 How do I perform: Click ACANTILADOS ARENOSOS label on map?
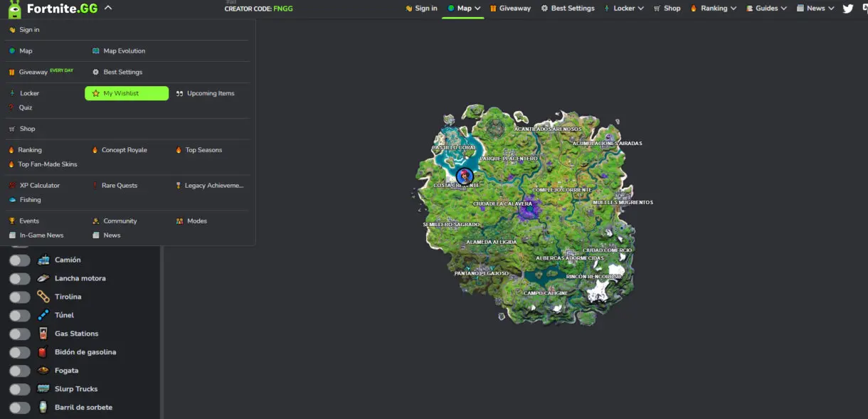548,129
